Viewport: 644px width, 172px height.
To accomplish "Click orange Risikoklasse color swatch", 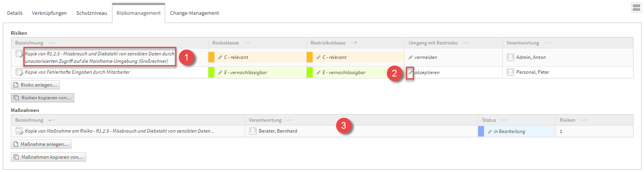I will coord(211,57).
